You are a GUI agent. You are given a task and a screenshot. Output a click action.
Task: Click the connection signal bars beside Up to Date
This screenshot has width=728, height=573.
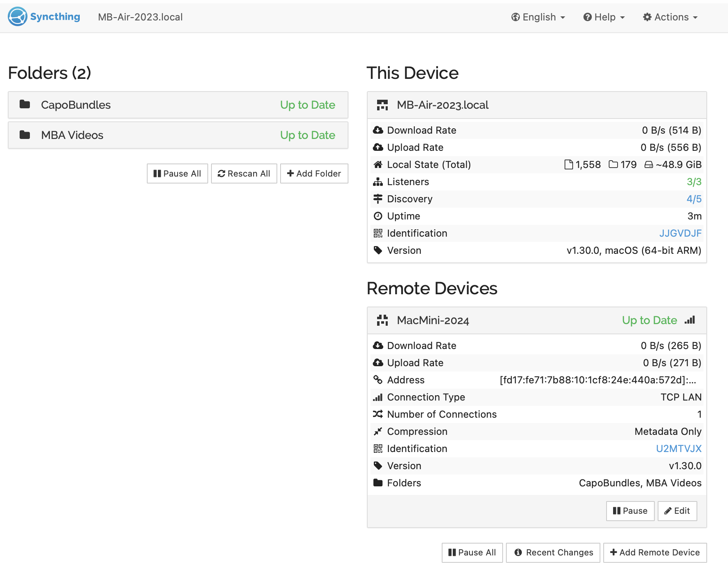pyautogui.click(x=690, y=320)
